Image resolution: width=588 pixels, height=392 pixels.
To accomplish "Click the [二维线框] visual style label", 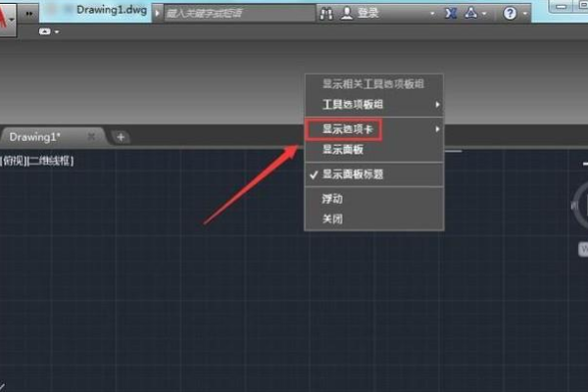I will 51,161.
